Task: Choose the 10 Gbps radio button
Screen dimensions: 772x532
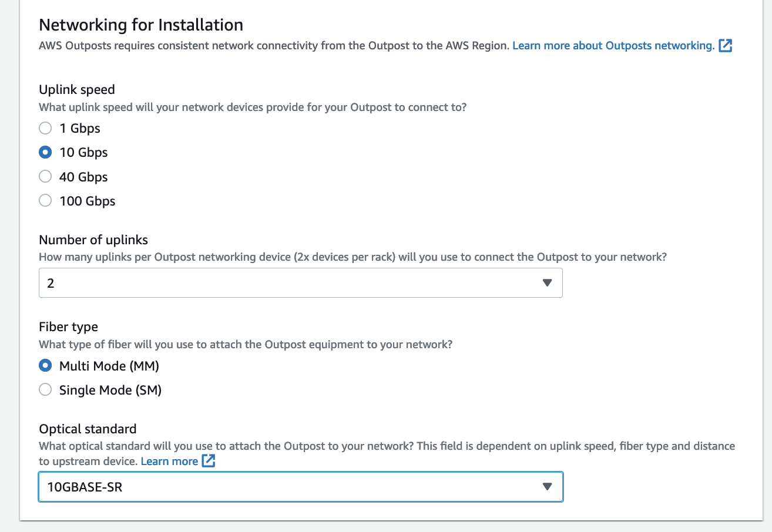Action: 45,152
